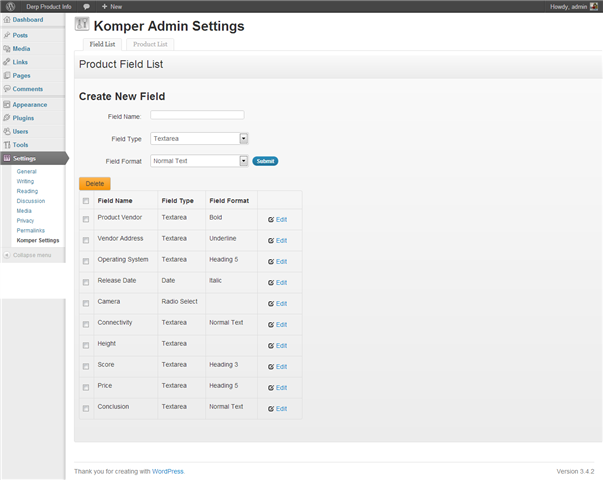Click the admin avatar in top bar
603x480 pixels.
click(594, 7)
